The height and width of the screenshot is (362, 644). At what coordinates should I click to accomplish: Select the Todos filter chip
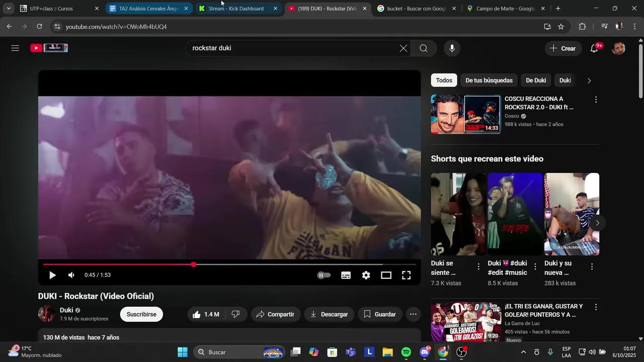click(x=444, y=80)
